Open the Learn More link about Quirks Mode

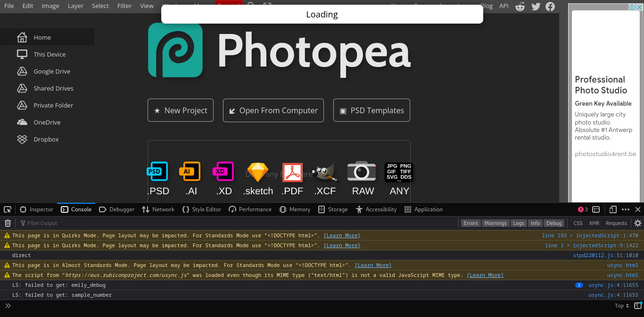click(x=342, y=235)
